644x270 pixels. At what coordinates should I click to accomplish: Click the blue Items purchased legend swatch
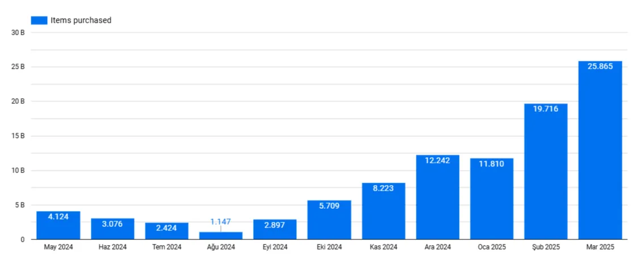click(x=39, y=20)
